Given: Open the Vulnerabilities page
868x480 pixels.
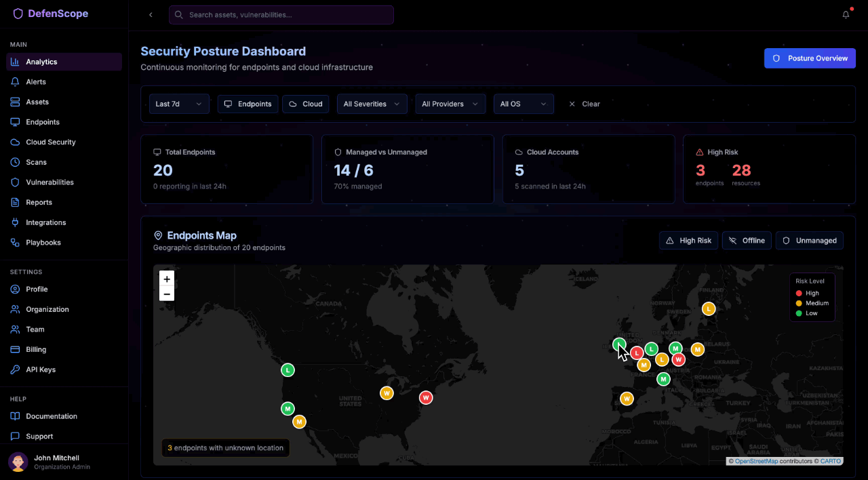Looking at the screenshot, I should click(x=50, y=182).
